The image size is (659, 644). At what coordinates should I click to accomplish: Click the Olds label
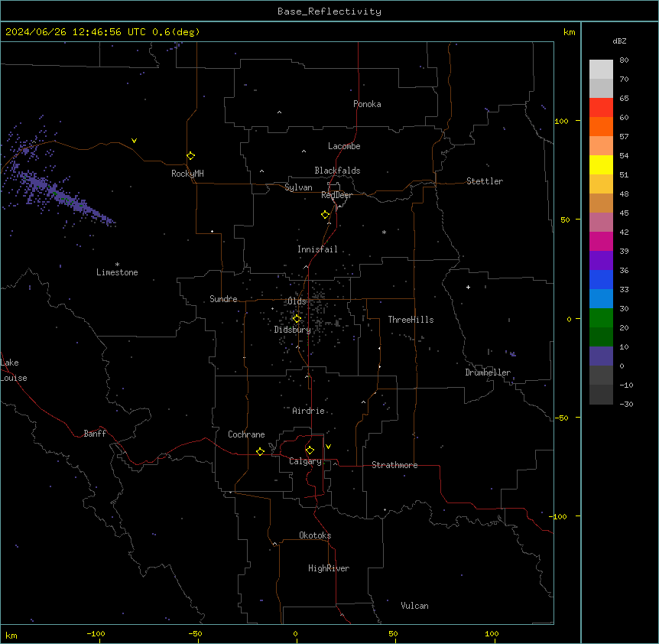tap(297, 301)
